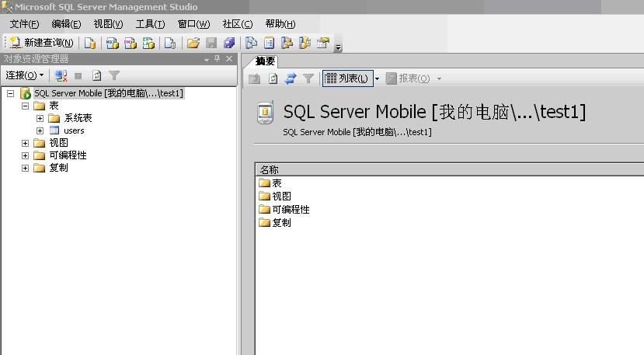644x355 pixels.
Task: Toggle auto-hide pin on 对象资源管理器 panel
Action: coord(218,59)
